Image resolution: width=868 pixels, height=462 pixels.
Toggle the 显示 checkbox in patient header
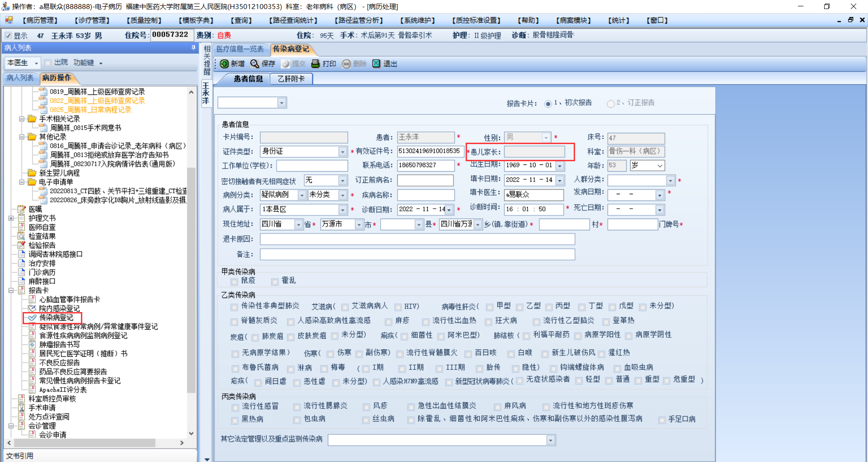click(x=8, y=36)
